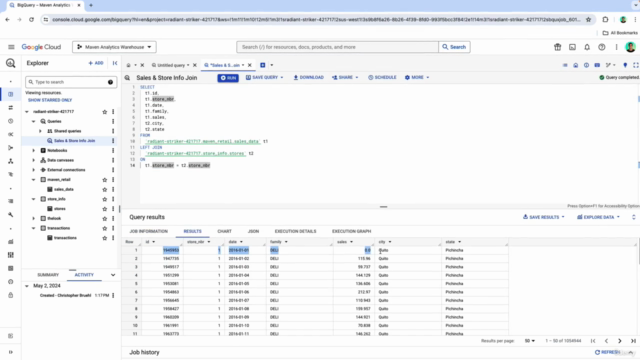The image size is (640, 360).
Task: Open the help question mark icon
Action: [602, 47]
